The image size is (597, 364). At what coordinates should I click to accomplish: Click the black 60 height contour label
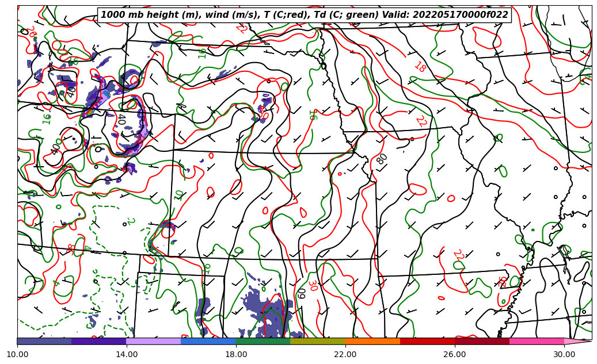click(301, 293)
